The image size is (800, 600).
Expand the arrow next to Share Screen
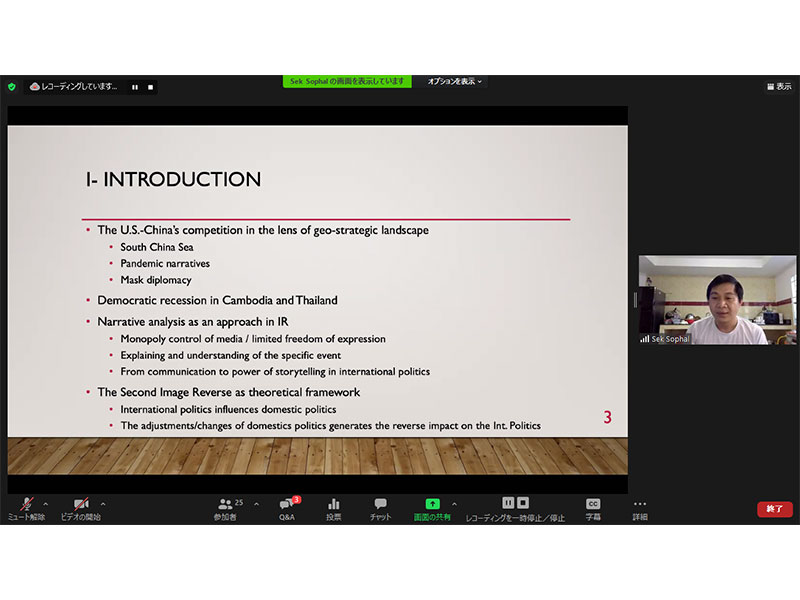click(454, 504)
